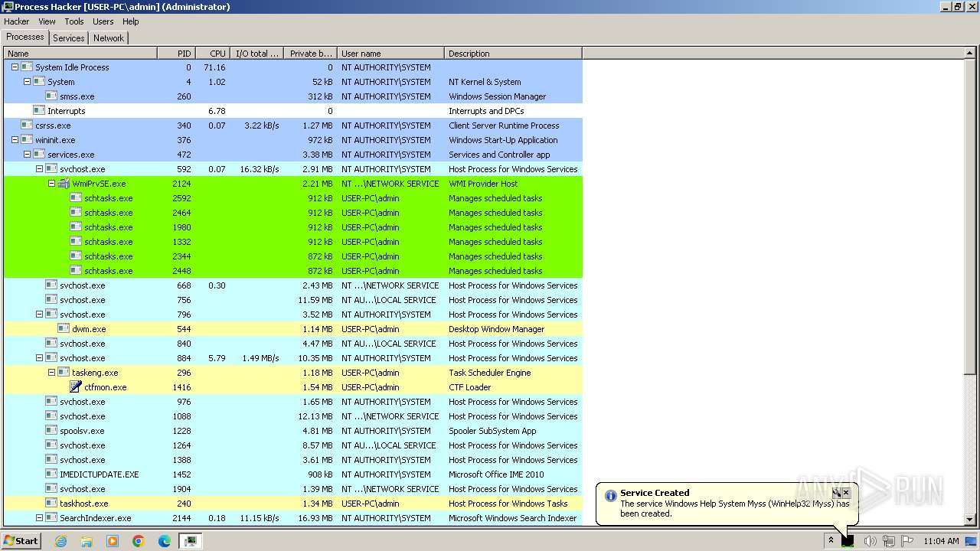Screen dimensions: 980x551
Task: Open the View menu
Action: click(47, 21)
